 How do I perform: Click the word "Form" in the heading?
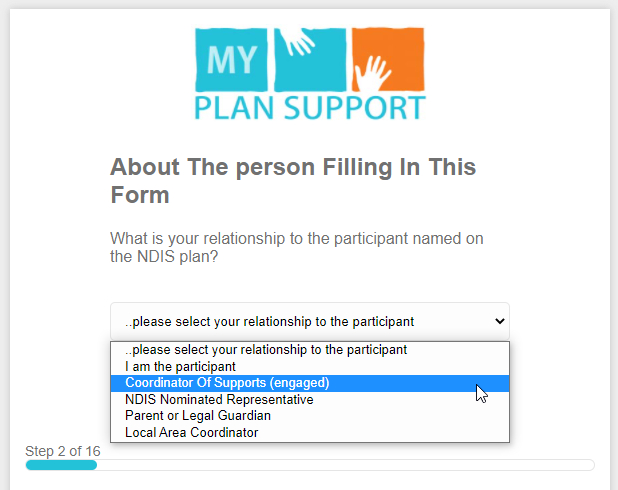139,195
